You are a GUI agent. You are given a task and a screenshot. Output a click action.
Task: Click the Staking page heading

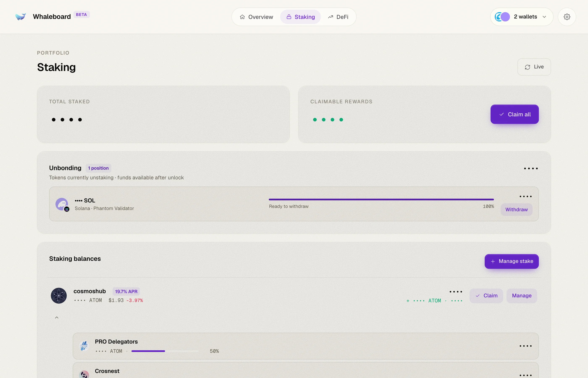[x=56, y=67]
